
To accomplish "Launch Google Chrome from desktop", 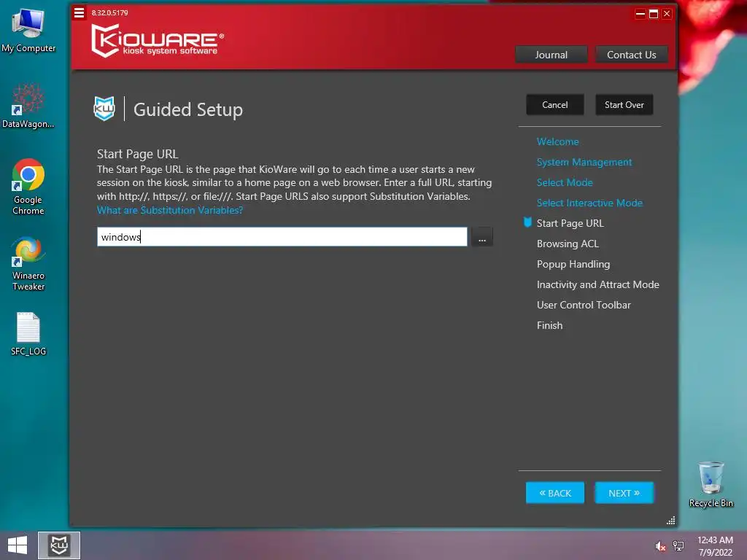I will click(x=28, y=187).
